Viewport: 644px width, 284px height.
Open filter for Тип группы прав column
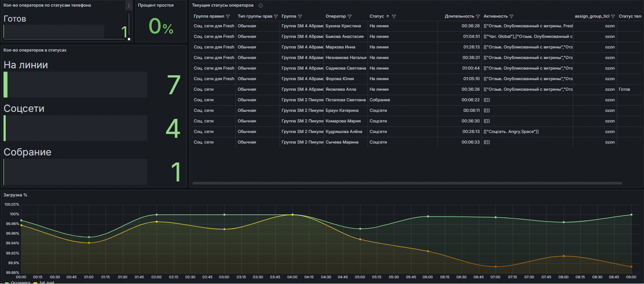tap(276, 16)
